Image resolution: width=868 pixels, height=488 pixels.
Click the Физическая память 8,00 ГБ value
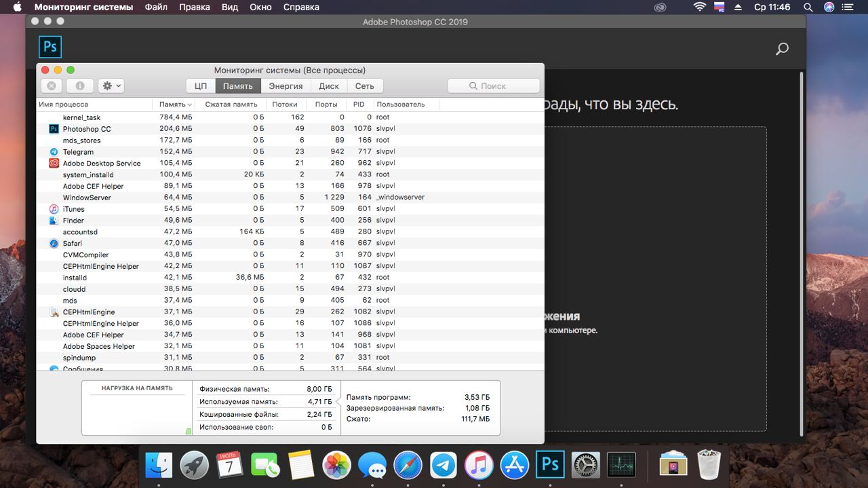tap(319, 389)
